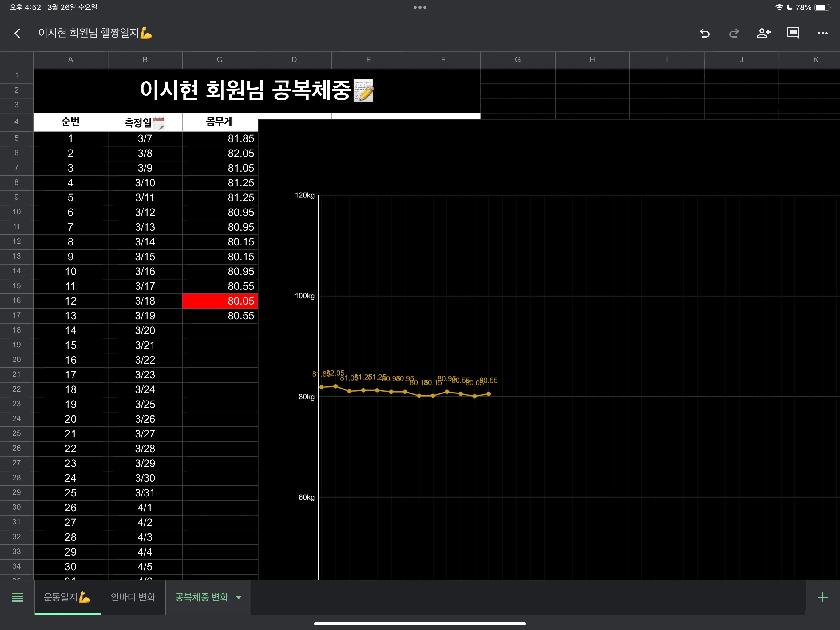Screen dimensions: 840x630
Task: Select row header 16 to highlight the row
Action: coord(16,301)
